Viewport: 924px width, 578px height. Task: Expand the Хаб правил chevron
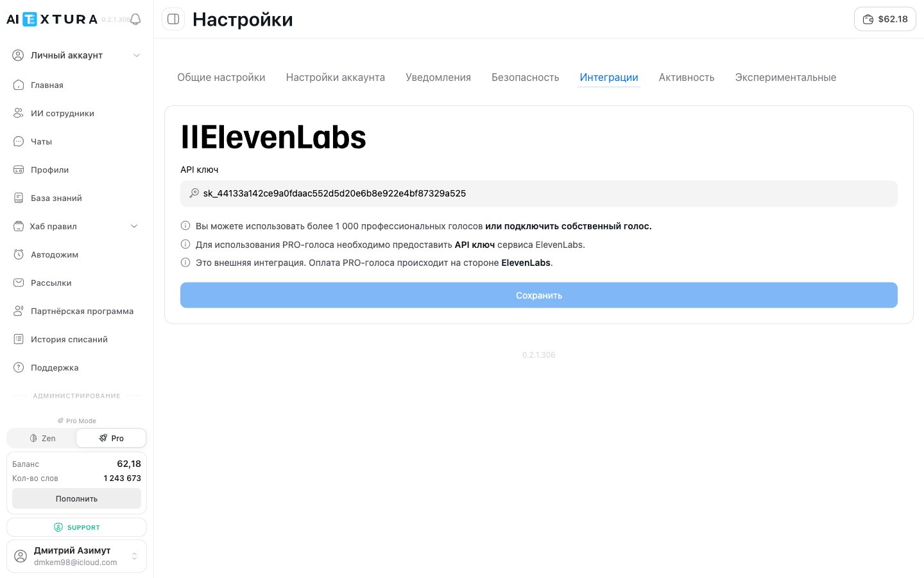134,226
